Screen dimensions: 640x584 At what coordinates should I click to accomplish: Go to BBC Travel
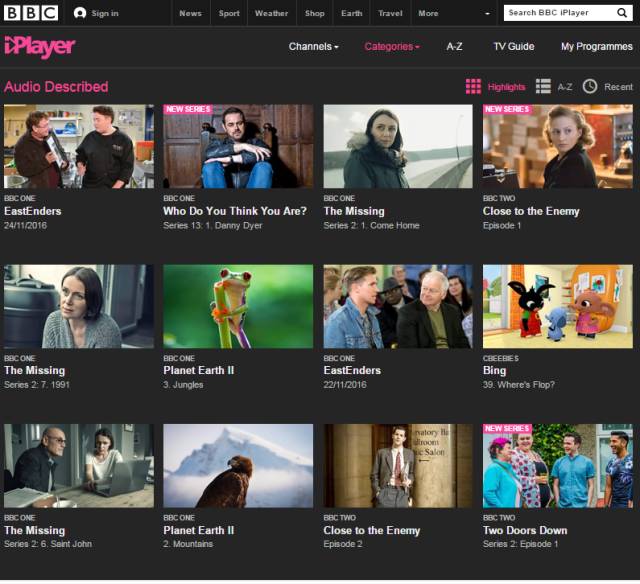[x=390, y=13]
